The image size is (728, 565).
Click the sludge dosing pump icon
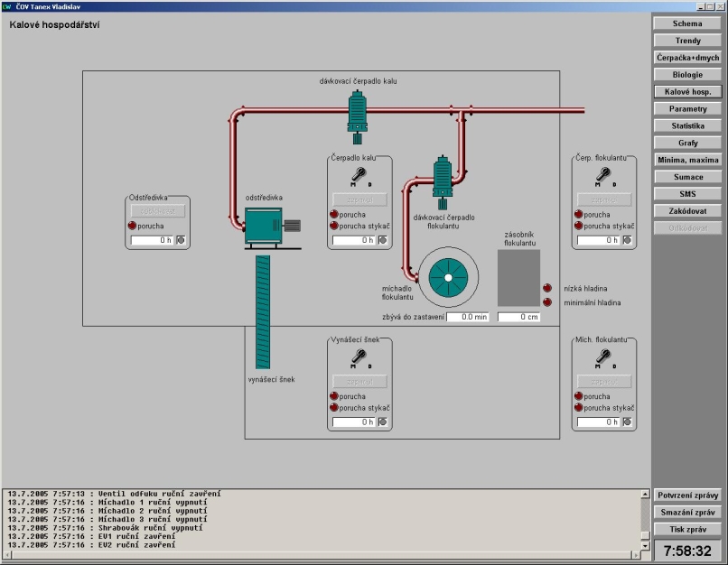[x=358, y=114]
